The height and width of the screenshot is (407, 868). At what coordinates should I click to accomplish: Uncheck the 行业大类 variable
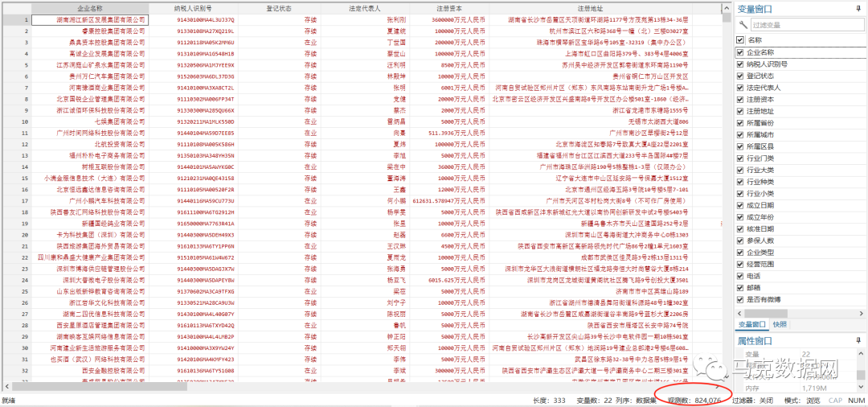740,170
